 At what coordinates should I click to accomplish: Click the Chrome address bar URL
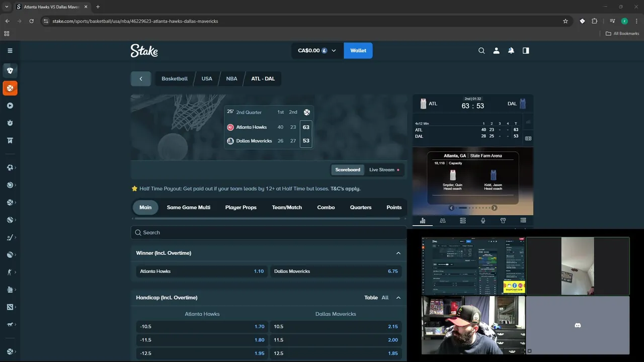135,21
